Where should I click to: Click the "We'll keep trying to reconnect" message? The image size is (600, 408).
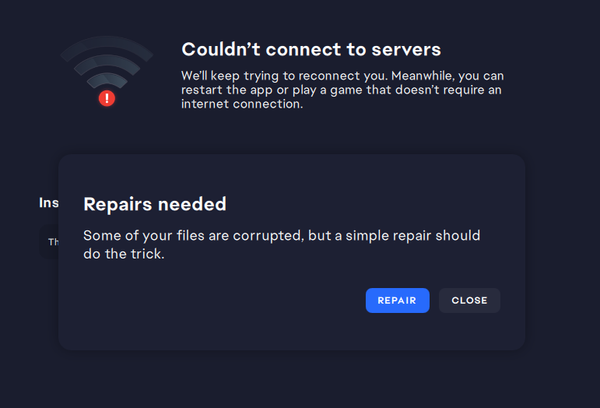point(342,90)
